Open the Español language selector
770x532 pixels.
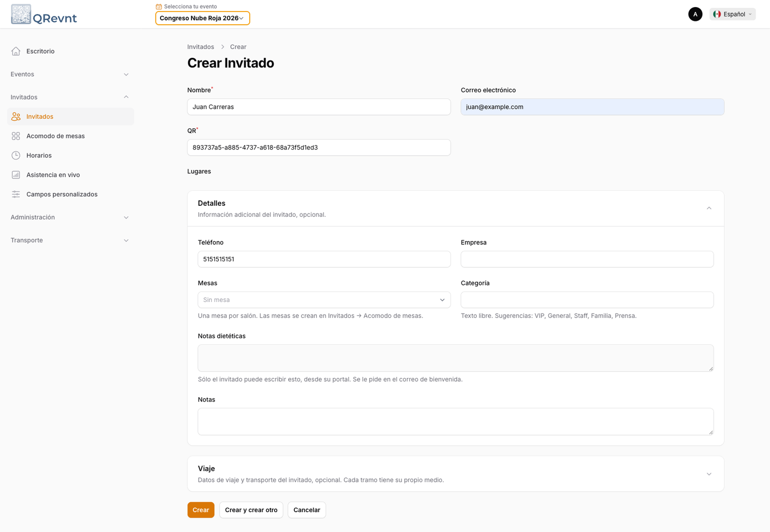coord(733,14)
